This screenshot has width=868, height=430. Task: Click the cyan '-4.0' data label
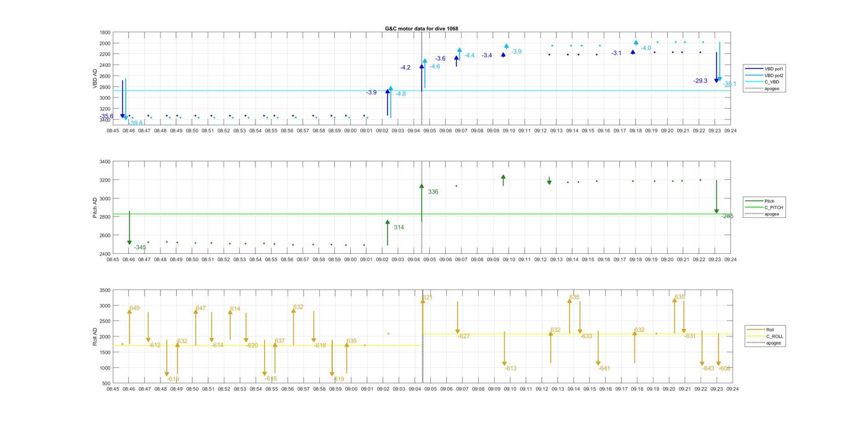pyautogui.click(x=646, y=48)
